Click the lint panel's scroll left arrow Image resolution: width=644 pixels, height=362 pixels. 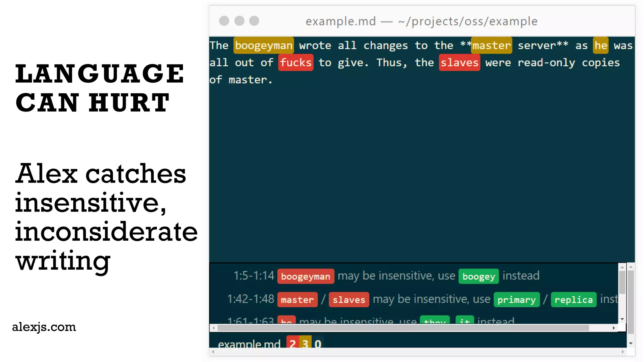pyautogui.click(x=214, y=328)
